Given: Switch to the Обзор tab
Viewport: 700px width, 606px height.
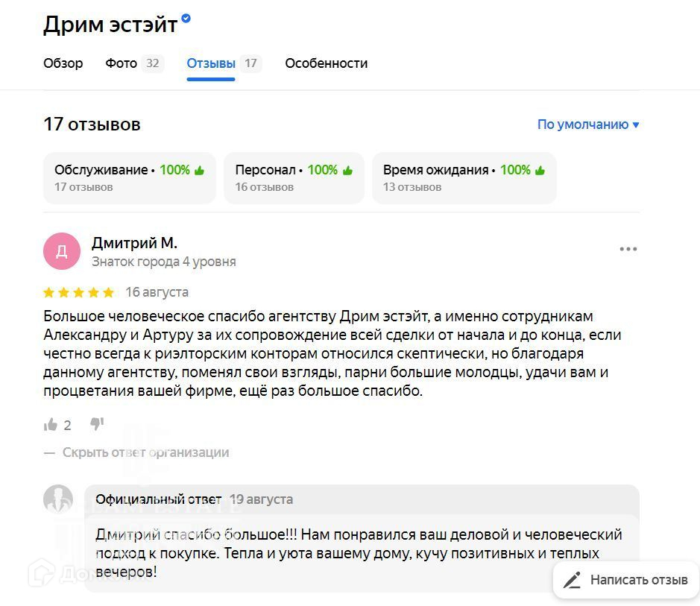Looking at the screenshot, I should tap(63, 63).
